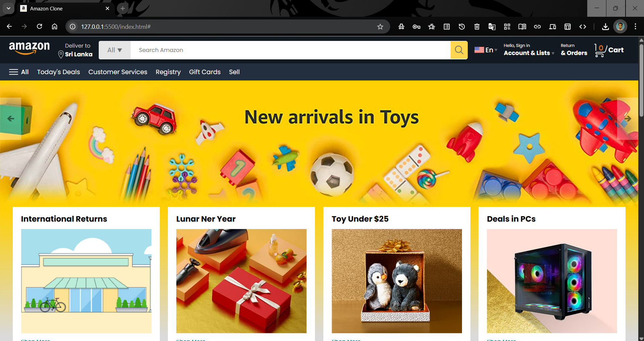The height and width of the screenshot is (341, 644).
Task: Click the Amazon logo
Action: click(30, 49)
